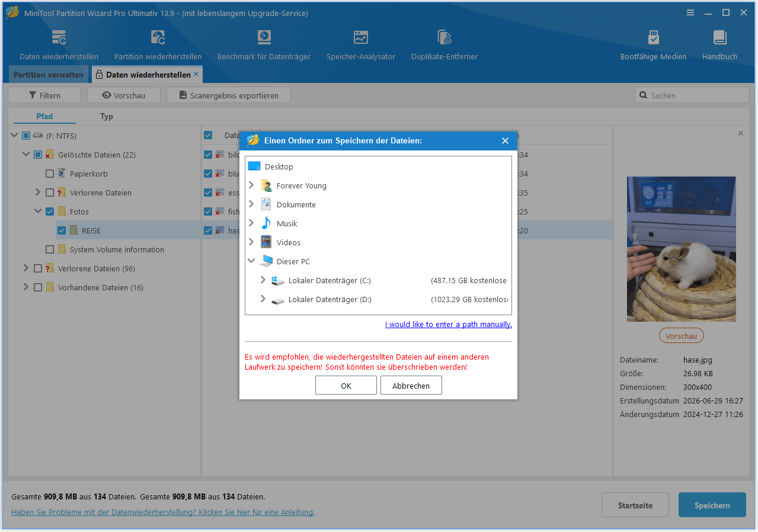Collapse Dieser PC node in dialog
This screenshot has height=532, width=758.
[x=251, y=261]
